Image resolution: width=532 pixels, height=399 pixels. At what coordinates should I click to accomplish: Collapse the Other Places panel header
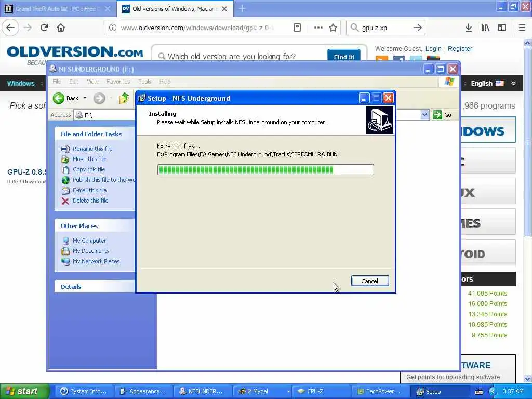[x=95, y=226]
